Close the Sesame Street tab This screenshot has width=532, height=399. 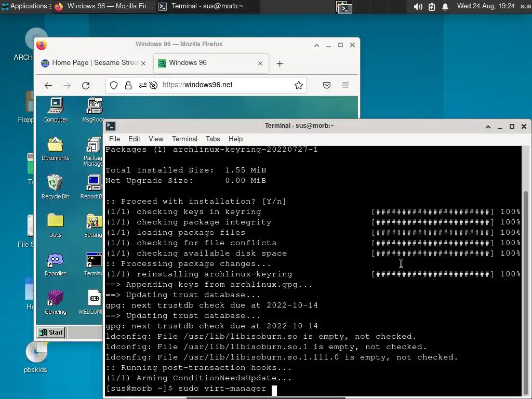[x=143, y=63]
